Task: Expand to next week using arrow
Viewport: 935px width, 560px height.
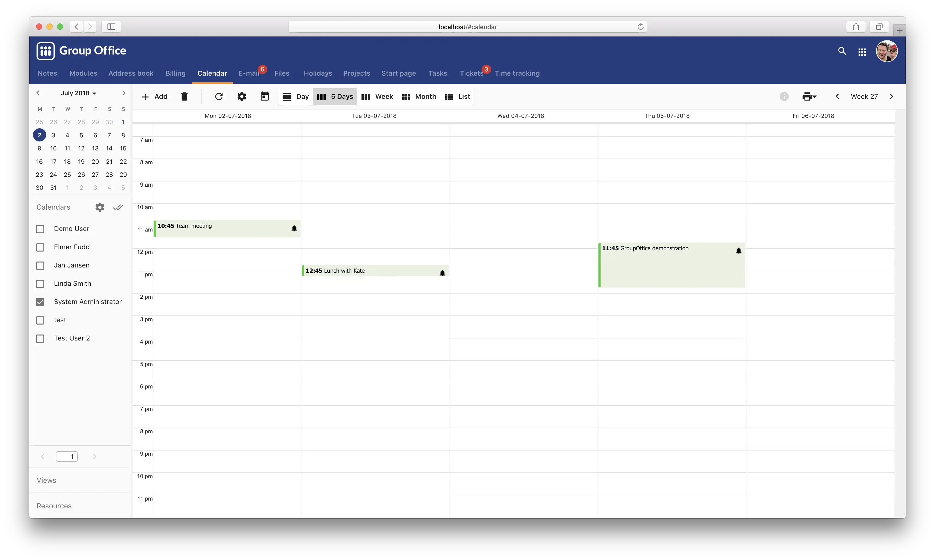Action: (x=892, y=96)
